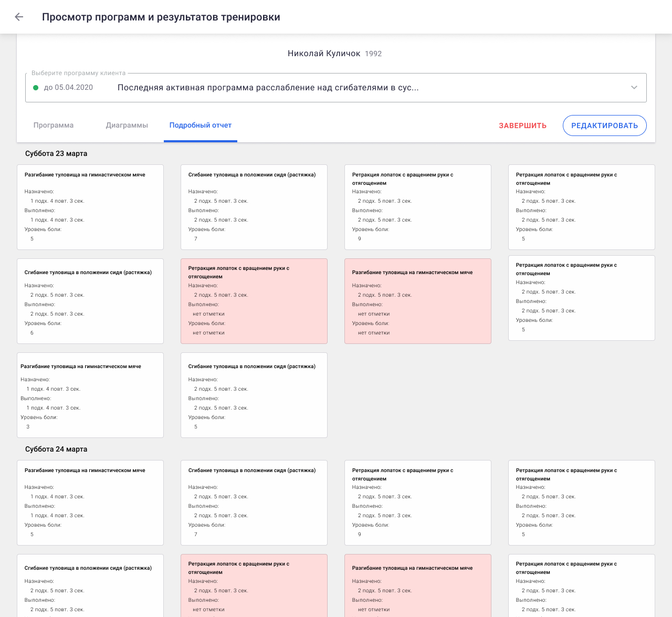Expand the client program dropdown chevron

634,88
